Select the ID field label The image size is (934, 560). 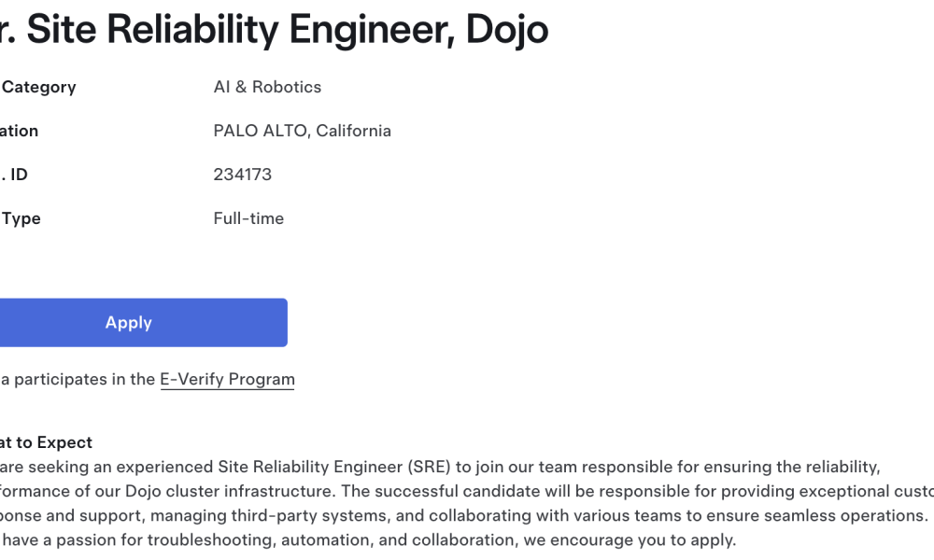(19, 175)
